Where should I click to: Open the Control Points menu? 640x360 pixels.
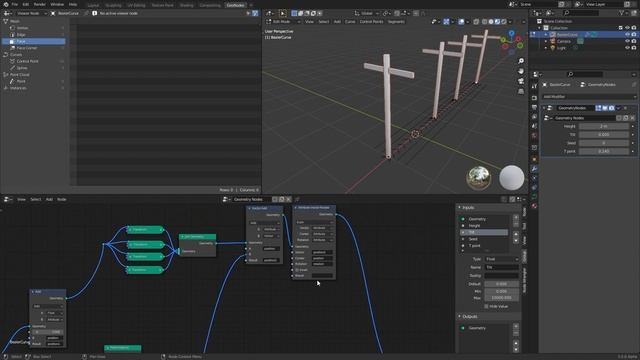coord(371,22)
